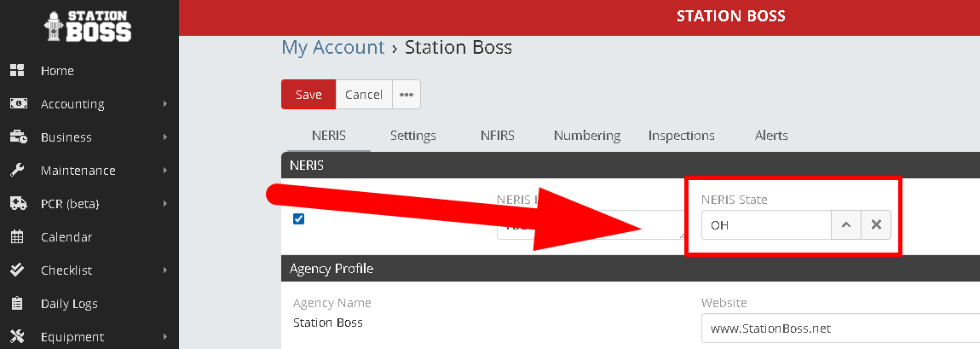Click the red Save button
This screenshot has height=349, width=980.
(x=308, y=95)
